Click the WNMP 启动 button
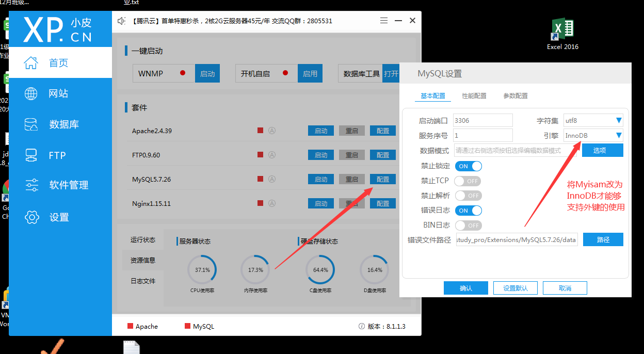The width and height of the screenshot is (644, 354). pos(207,73)
